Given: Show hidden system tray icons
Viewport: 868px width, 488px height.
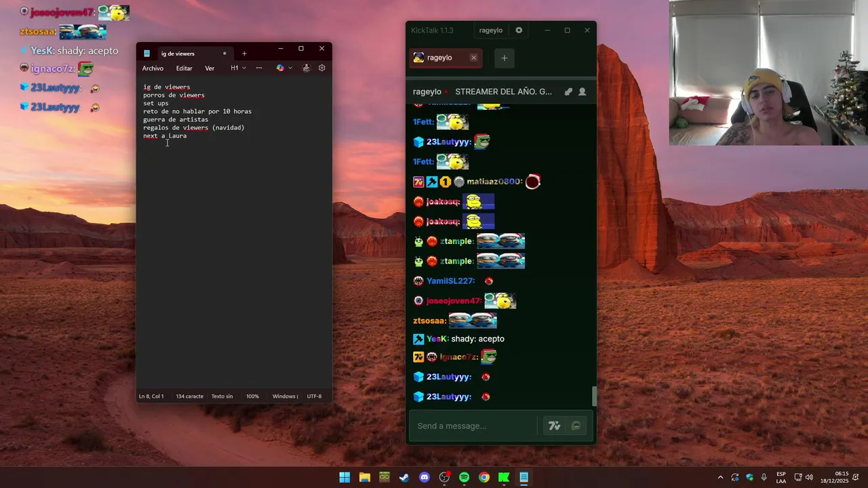Looking at the screenshot, I should tap(720, 477).
